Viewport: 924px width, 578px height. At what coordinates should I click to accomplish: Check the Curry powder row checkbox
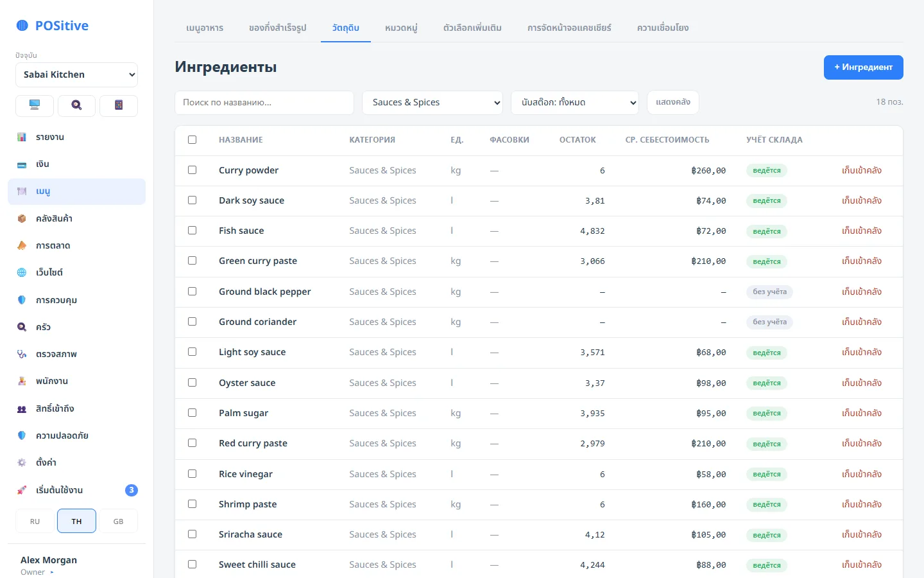(x=192, y=170)
